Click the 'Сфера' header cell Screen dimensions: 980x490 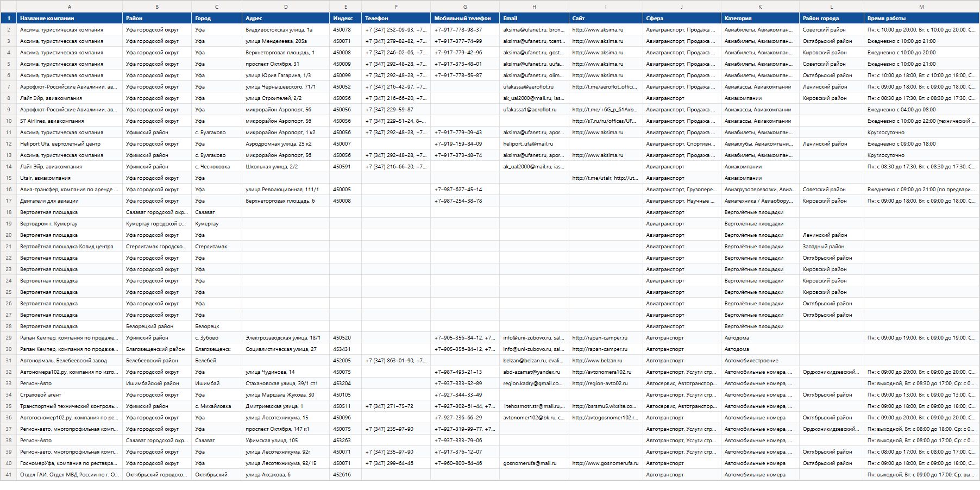(682, 18)
